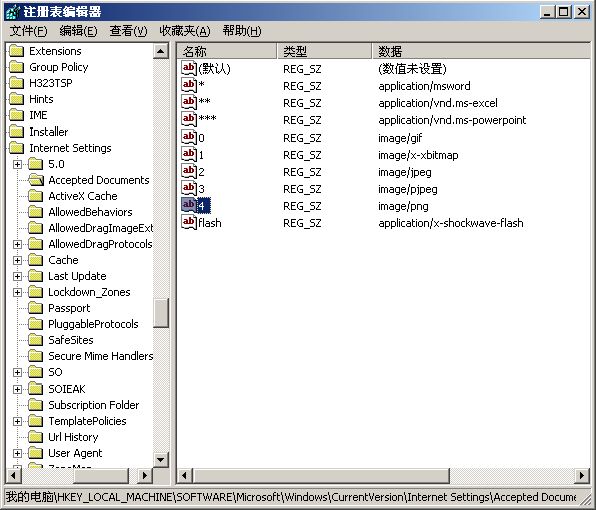The height and width of the screenshot is (510, 596).
Task: Click tree pane scroll right arrow
Action: pos(144,475)
